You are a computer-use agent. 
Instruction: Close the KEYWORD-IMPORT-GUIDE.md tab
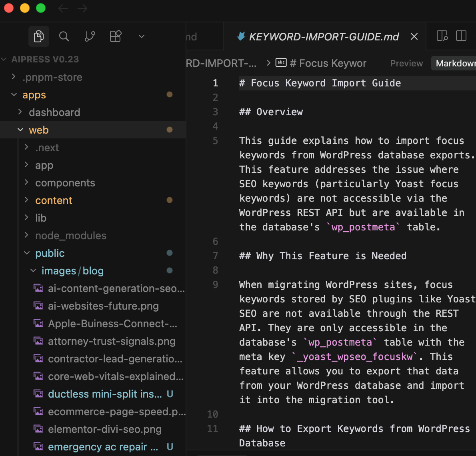click(x=414, y=36)
